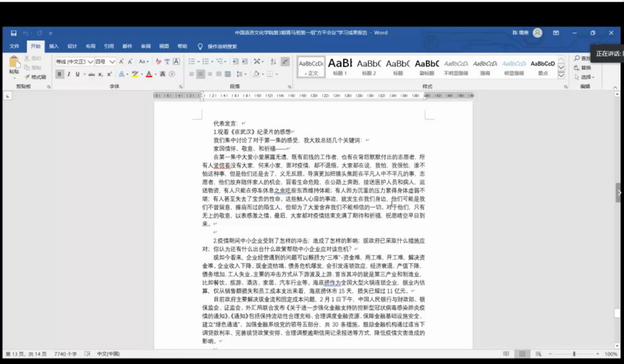Click the Save icon in quick access toolbar
The height and width of the screenshot is (364, 624).
13,33
